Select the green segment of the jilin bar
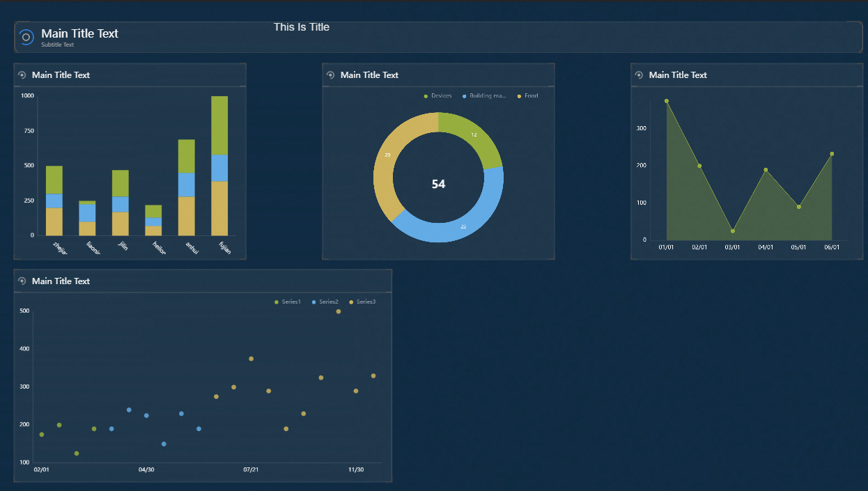 point(121,183)
